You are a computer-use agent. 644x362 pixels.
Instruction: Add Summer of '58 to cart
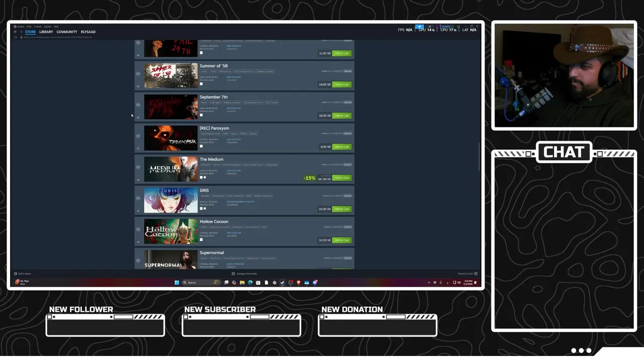(x=342, y=84)
